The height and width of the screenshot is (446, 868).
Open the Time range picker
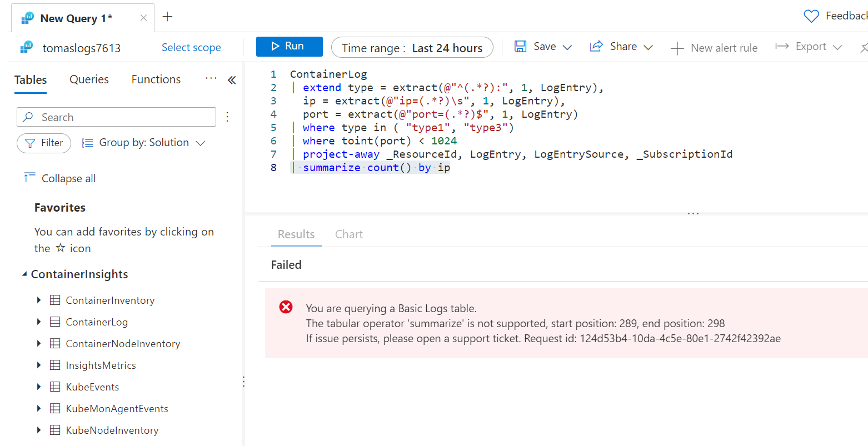(x=412, y=48)
